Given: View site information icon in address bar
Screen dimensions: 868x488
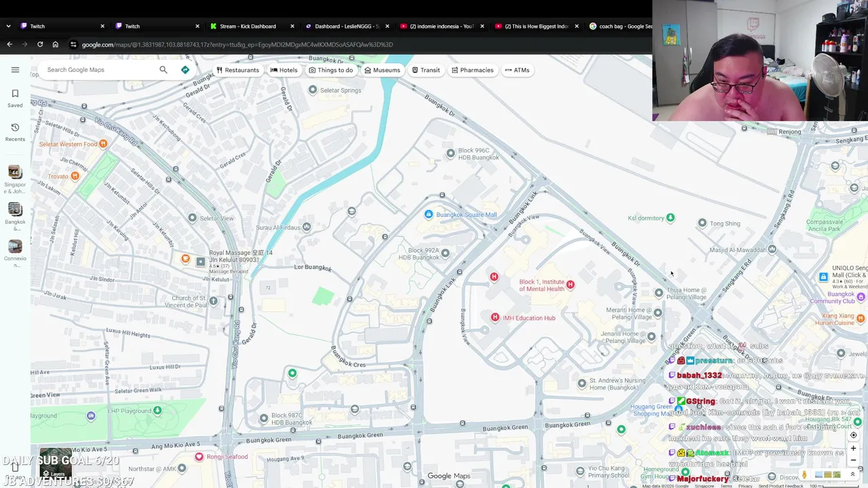Looking at the screenshot, I should click(73, 45).
